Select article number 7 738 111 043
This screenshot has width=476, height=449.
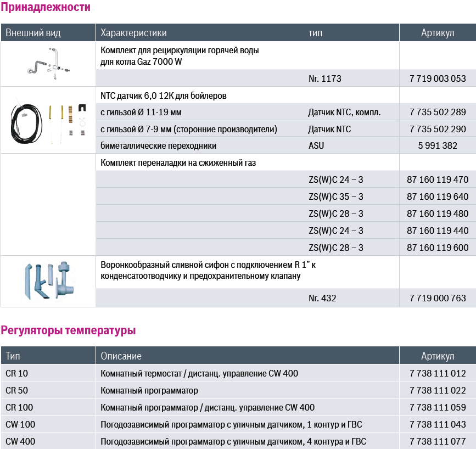point(438,424)
